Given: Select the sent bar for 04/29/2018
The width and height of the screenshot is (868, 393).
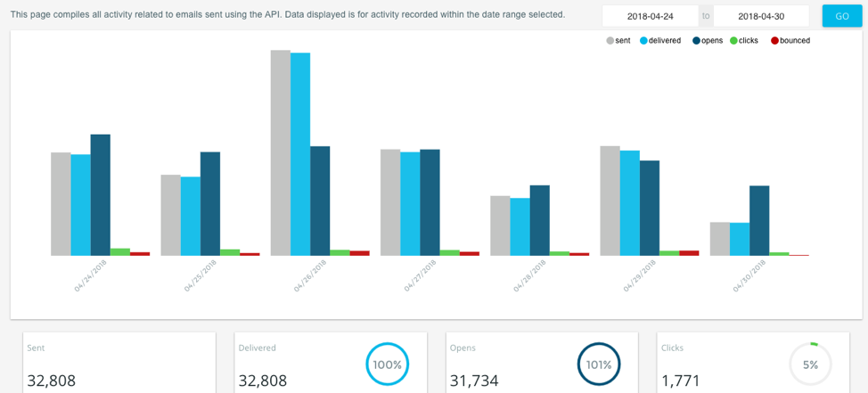Looking at the screenshot, I should [x=610, y=201].
